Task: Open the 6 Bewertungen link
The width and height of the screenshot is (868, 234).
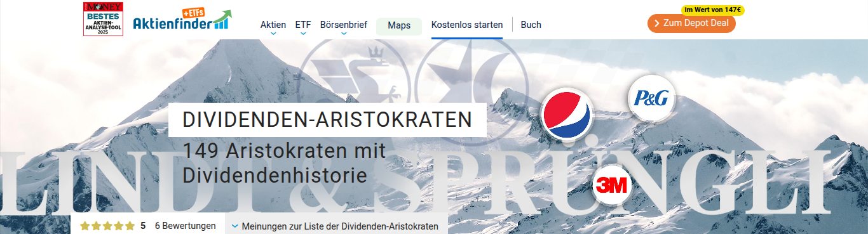Action: click(185, 226)
